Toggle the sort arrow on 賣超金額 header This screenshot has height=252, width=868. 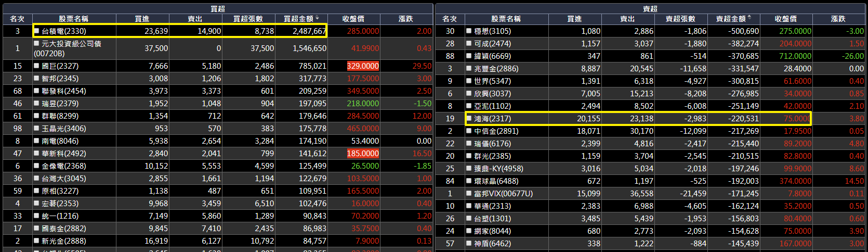(749, 18)
